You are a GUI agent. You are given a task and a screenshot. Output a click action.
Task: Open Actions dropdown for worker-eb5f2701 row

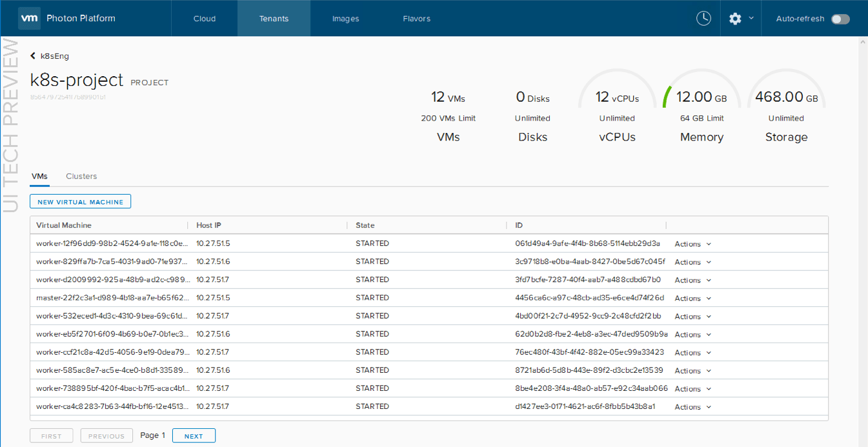tap(693, 334)
